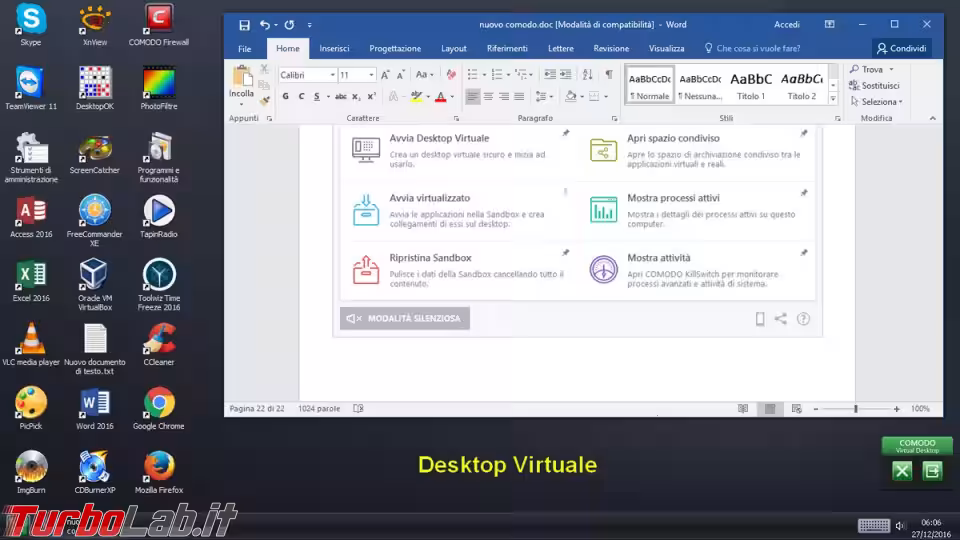960x540 pixels.
Task: Click the text highlight color marker
Action: 417,96
